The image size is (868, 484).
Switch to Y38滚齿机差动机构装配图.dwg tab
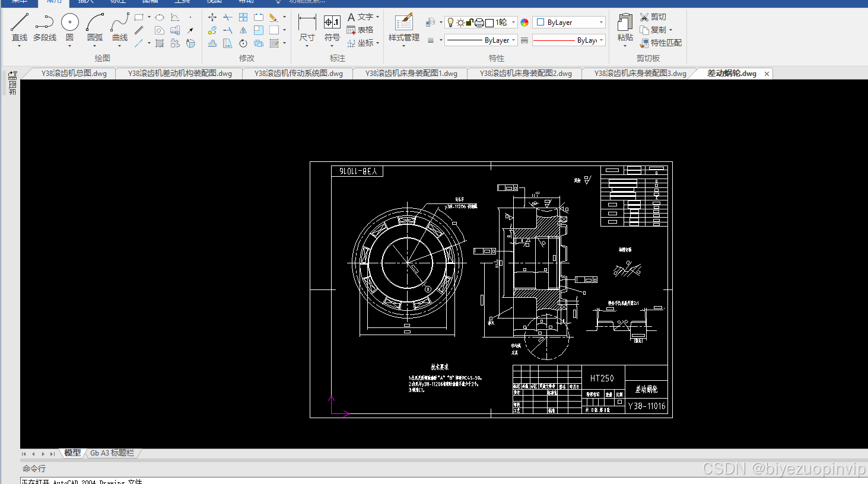click(180, 74)
